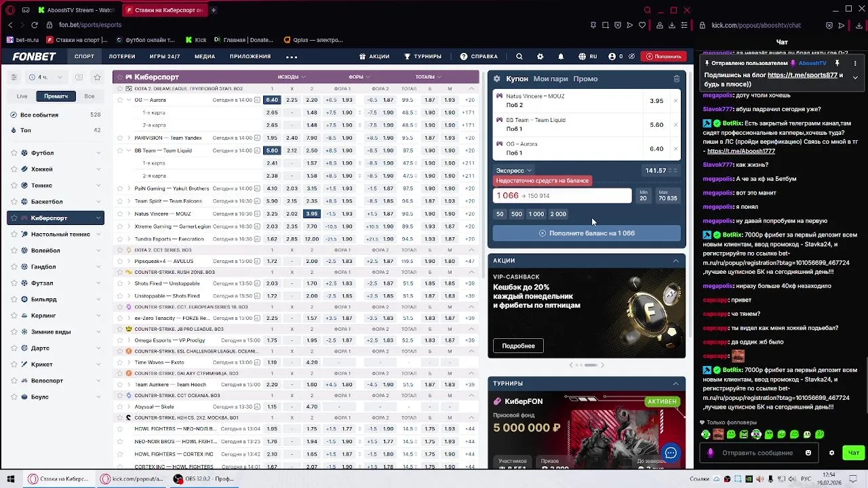The height and width of the screenshot is (488, 868).
Task: Remove OG – Aurora bet from coupon
Action: (x=675, y=148)
